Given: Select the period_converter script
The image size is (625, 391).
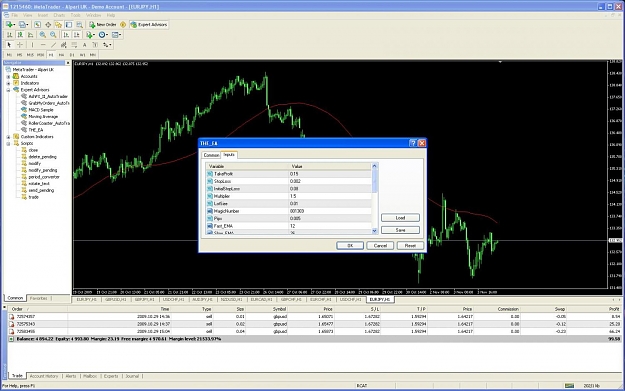Looking at the screenshot, I should coord(44,177).
